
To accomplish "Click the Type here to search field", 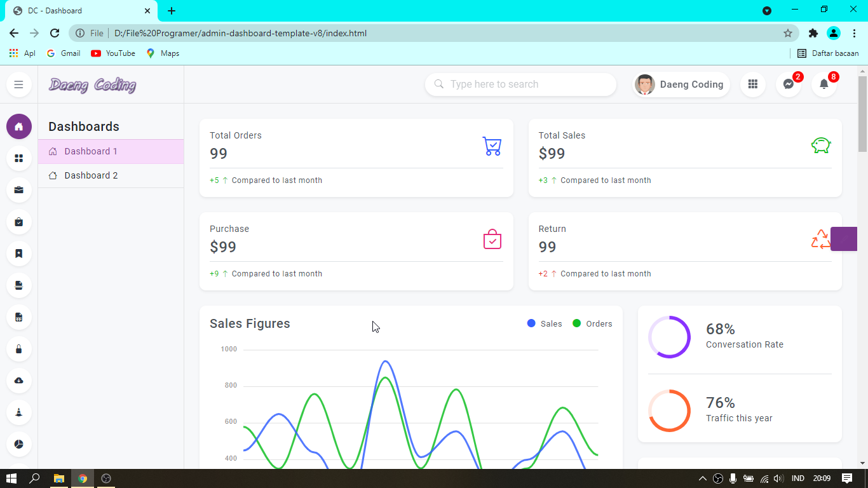I will coord(520,84).
